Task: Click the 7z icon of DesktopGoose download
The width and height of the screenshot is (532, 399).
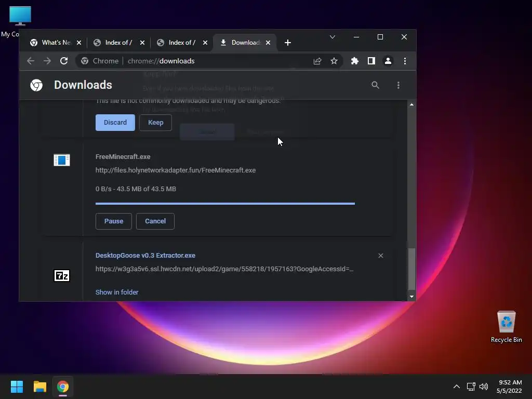Action: pos(62,275)
